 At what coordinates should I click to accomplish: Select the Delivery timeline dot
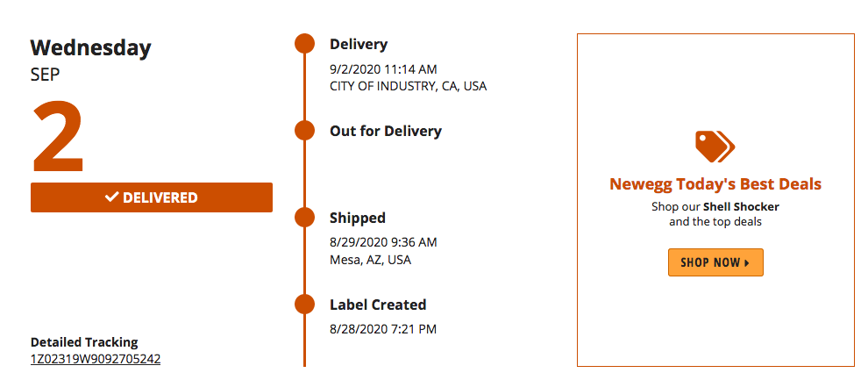(304, 43)
